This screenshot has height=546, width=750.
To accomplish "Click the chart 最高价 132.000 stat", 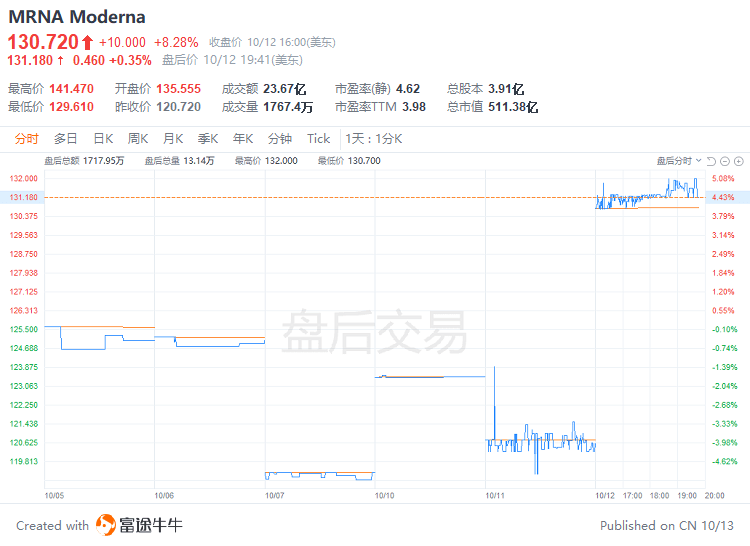I will [x=266, y=161].
